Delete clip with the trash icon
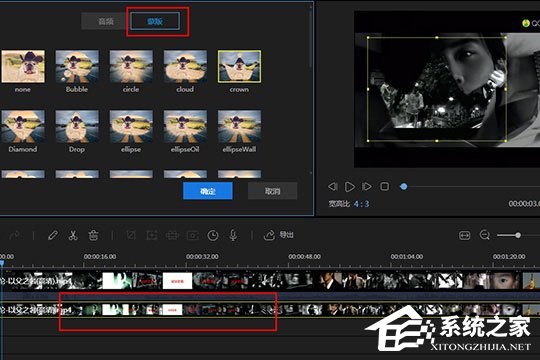 tap(93, 236)
